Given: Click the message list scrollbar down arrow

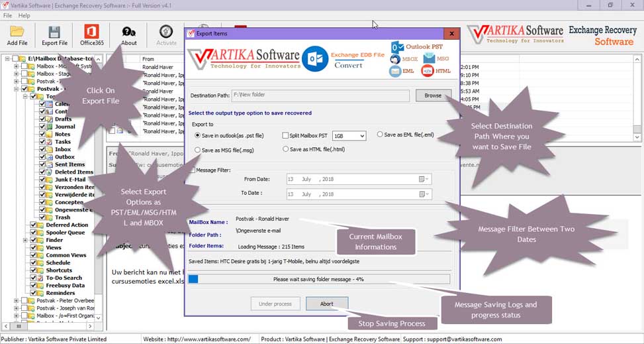Looking at the screenshot, I should tap(637, 137).
